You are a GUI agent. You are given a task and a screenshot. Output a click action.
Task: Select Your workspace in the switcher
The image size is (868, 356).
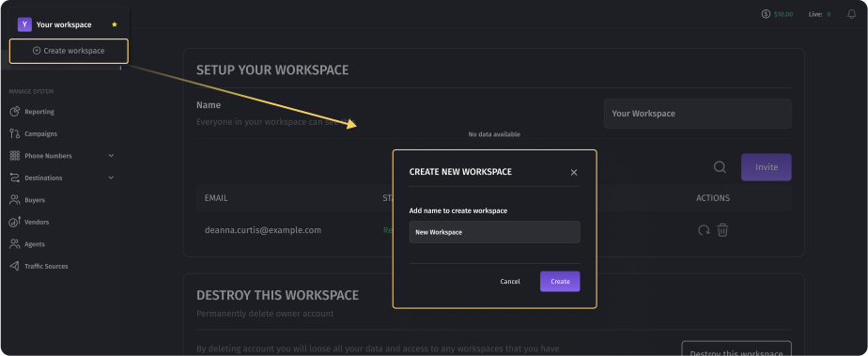coord(64,24)
